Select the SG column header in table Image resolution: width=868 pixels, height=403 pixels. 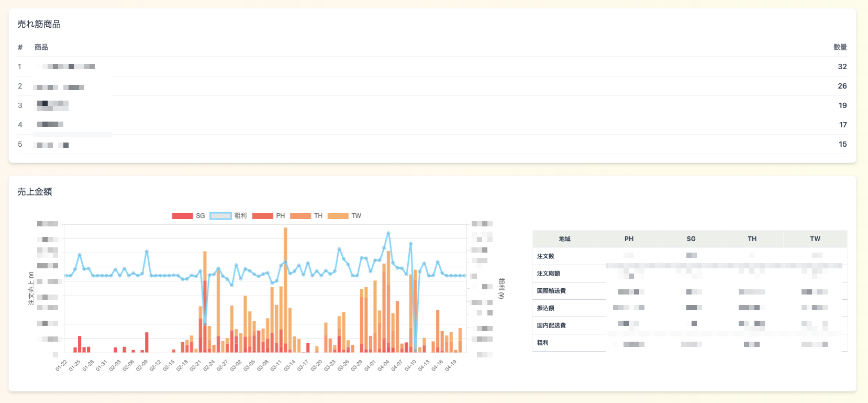(691, 239)
